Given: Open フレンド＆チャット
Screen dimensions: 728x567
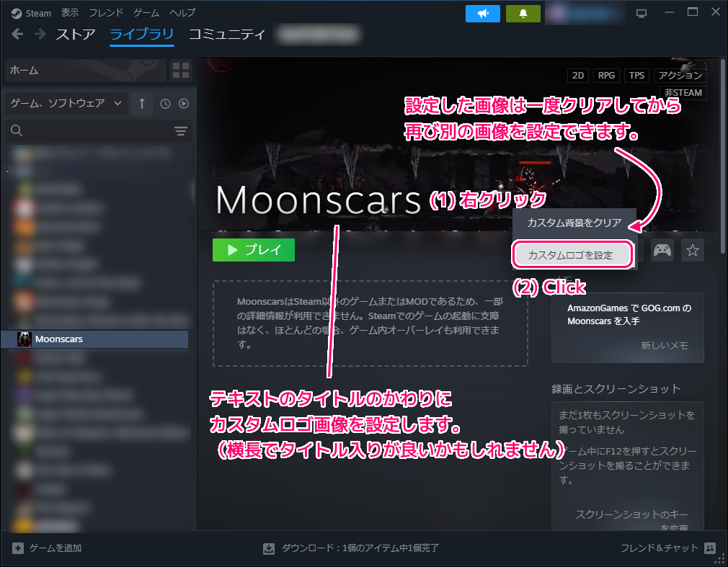Looking at the screenshot, I should (x=660, y=548).
